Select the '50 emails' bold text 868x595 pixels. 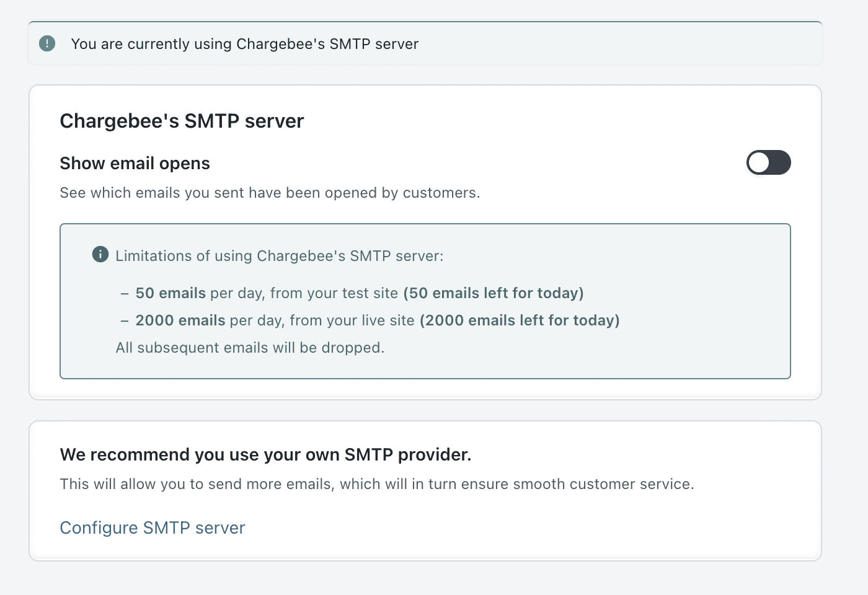[170, 293]
